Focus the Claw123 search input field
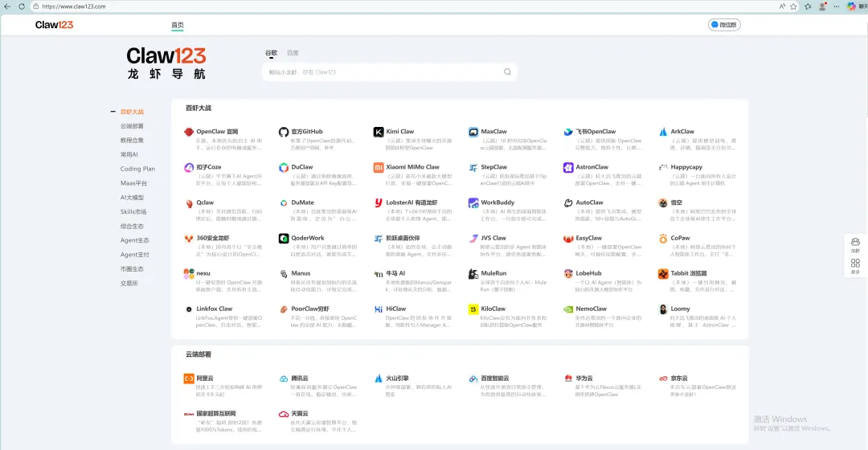Screen dimensions: 868x450 pos(390,72)
